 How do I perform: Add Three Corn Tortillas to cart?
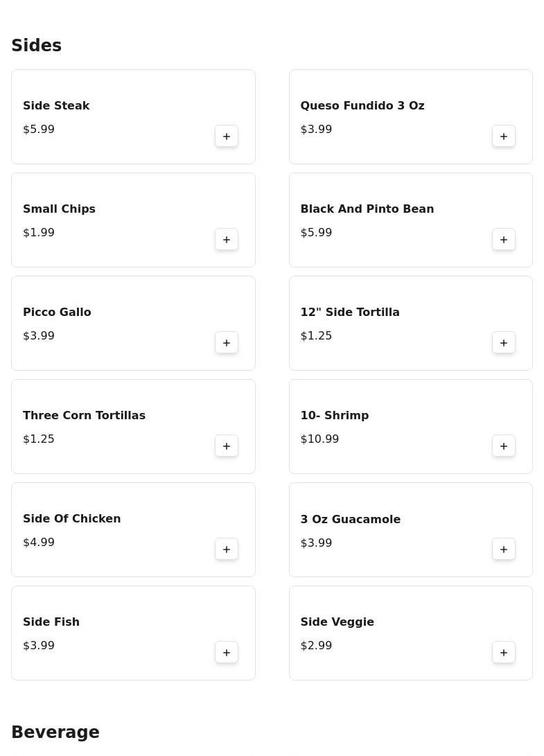click(227, 446)
